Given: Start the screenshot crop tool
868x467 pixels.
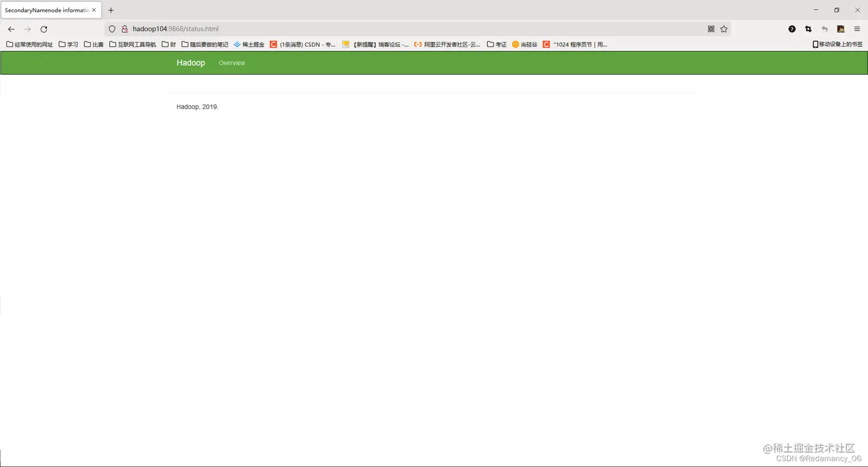Looking at the screenshot, I should point(808,29).
